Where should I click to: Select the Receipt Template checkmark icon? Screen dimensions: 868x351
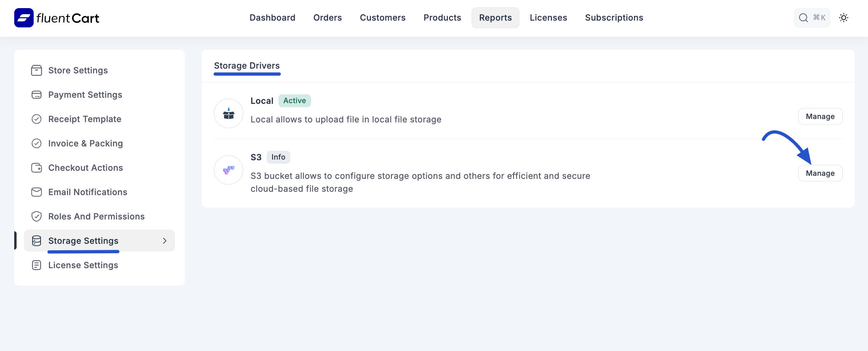tap(37, 119)
